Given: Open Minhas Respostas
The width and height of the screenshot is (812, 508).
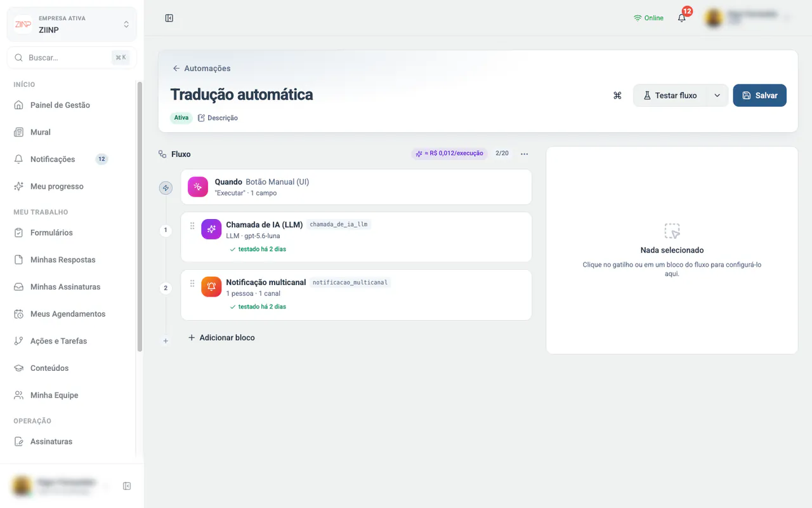Looking at the screenshot, I should (x=72, y=260).
